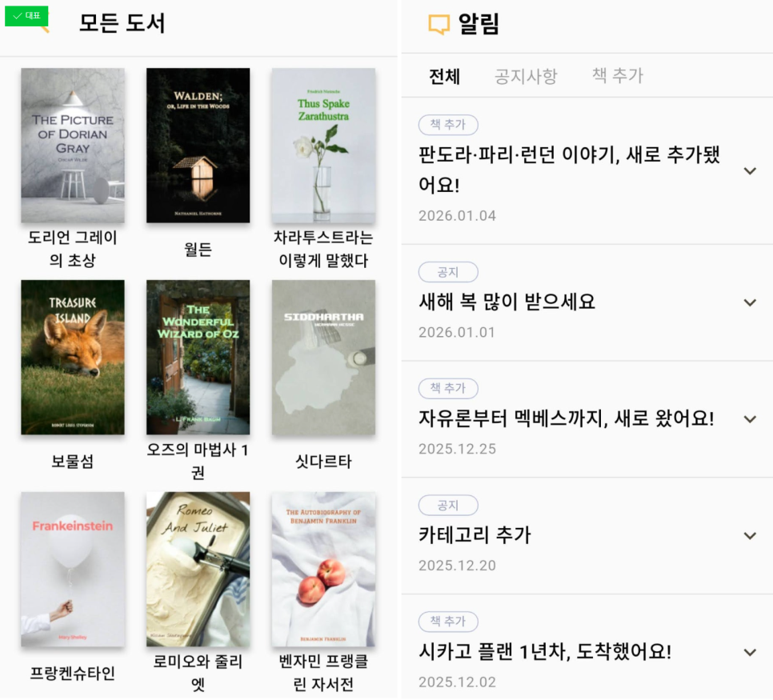
Task: Open The Picture of Dorian Gray cover
Action: pos(73,146)
